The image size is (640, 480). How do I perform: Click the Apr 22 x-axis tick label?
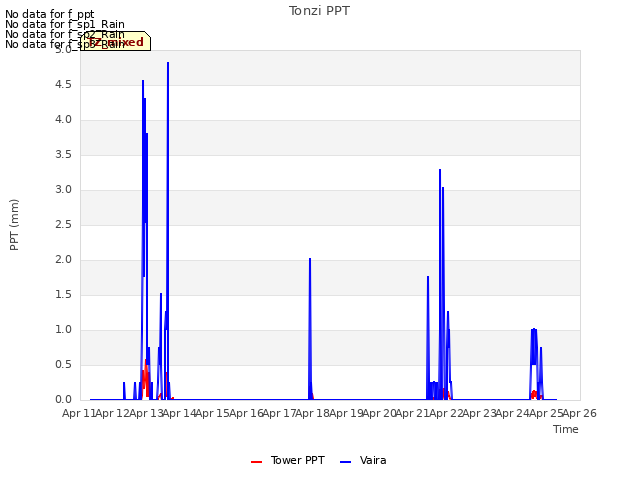pyautogui.click(x=446, y=413)
